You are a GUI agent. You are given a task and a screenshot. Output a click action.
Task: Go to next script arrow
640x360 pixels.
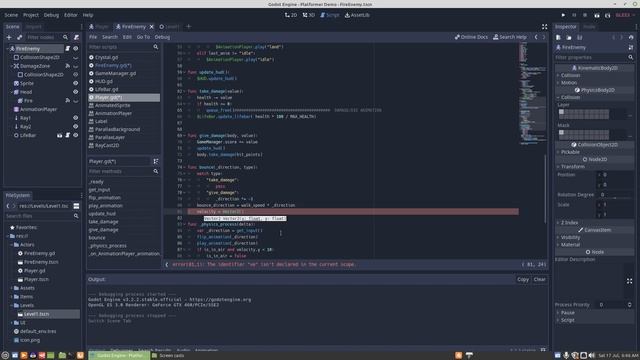[x=544, y=37]
